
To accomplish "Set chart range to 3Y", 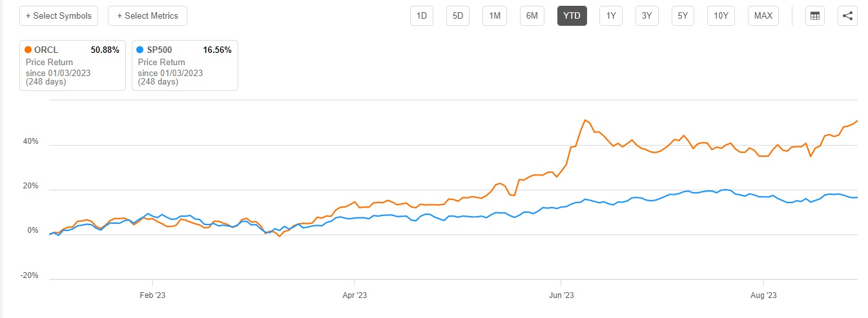I will click(x=646, y=16).
